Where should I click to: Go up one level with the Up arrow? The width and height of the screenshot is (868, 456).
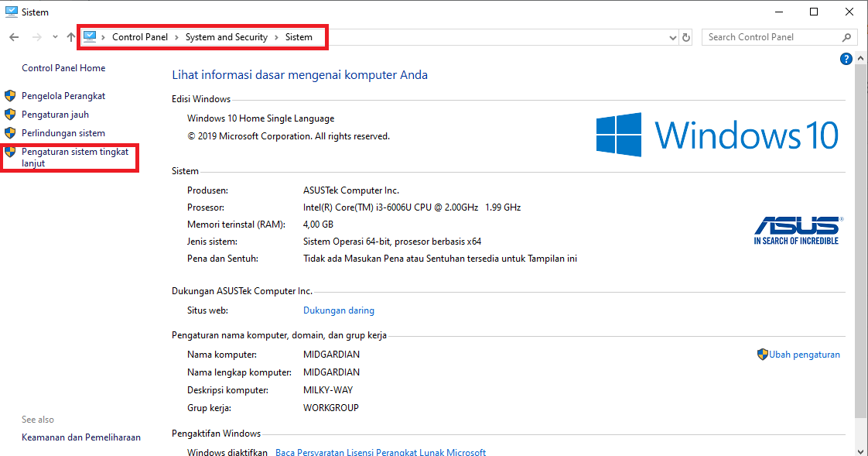pos(71,37)
